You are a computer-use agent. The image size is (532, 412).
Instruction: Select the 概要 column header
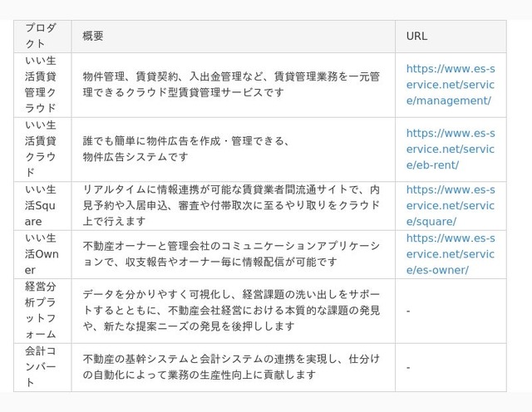(x=233, y=36)
